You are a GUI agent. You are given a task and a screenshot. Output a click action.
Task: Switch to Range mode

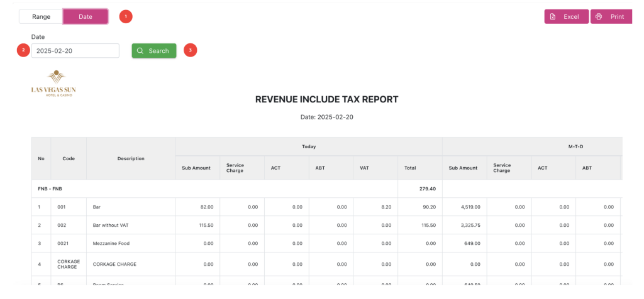click(41, 17)
